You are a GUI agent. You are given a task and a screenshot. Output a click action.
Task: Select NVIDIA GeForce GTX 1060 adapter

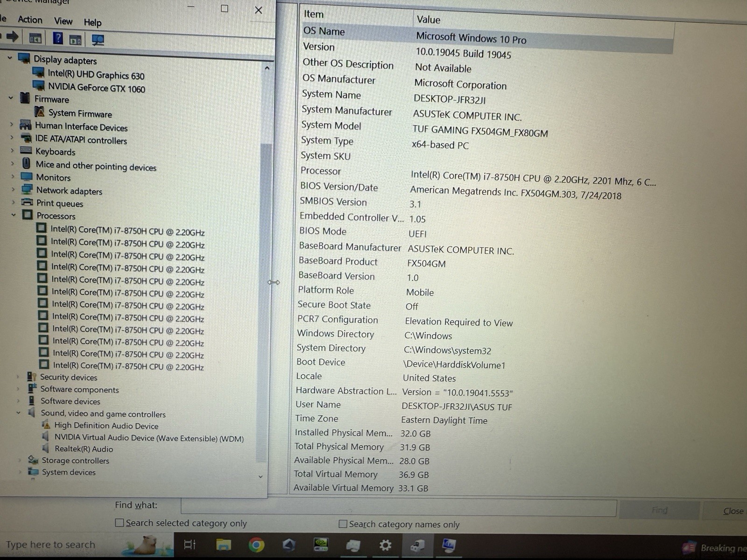(97, 88)
